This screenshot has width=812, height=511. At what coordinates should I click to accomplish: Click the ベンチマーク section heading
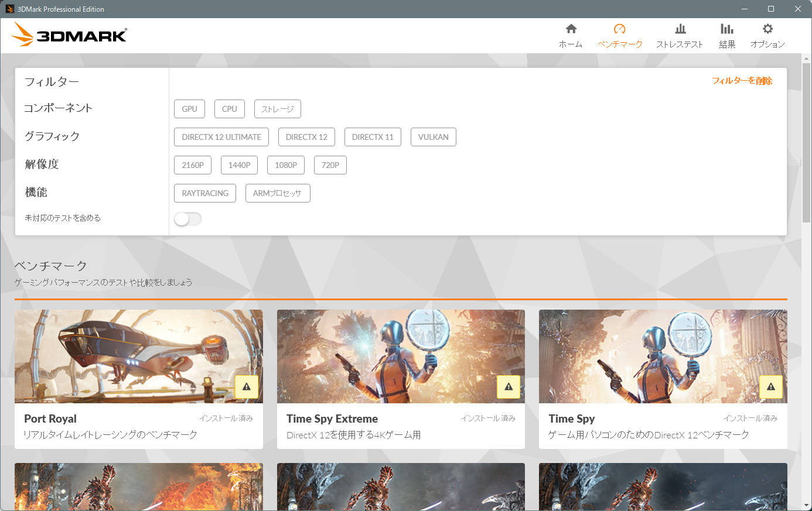pos(51,266)
